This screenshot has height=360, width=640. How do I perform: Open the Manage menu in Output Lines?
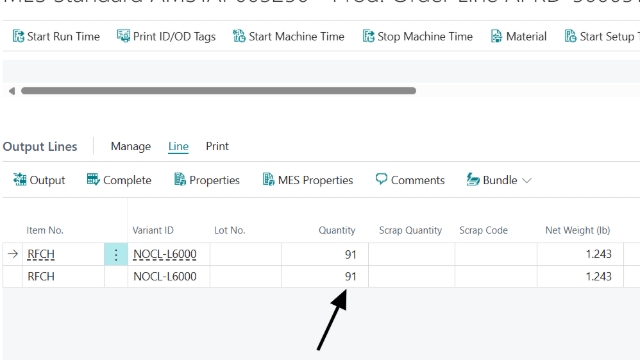click(131, 146)
